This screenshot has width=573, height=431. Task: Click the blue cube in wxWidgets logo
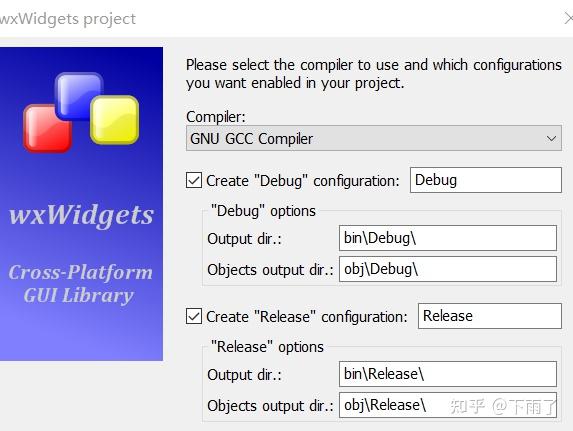coord(79,95)
